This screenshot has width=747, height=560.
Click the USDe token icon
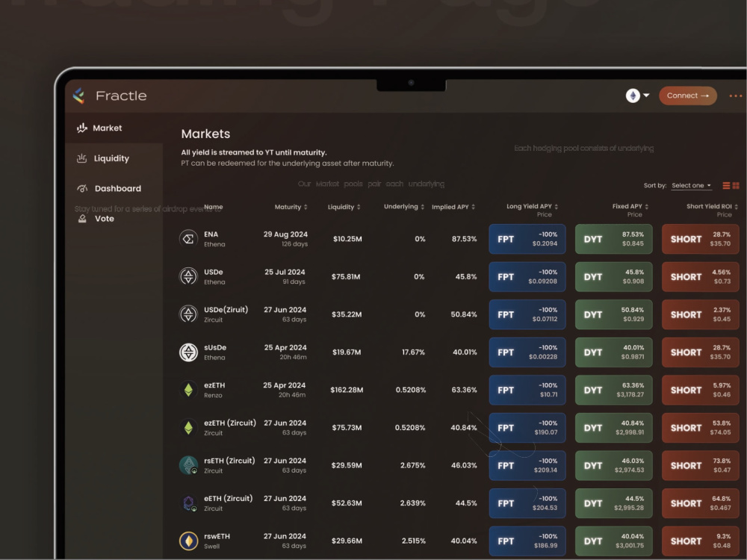(188, 276)
